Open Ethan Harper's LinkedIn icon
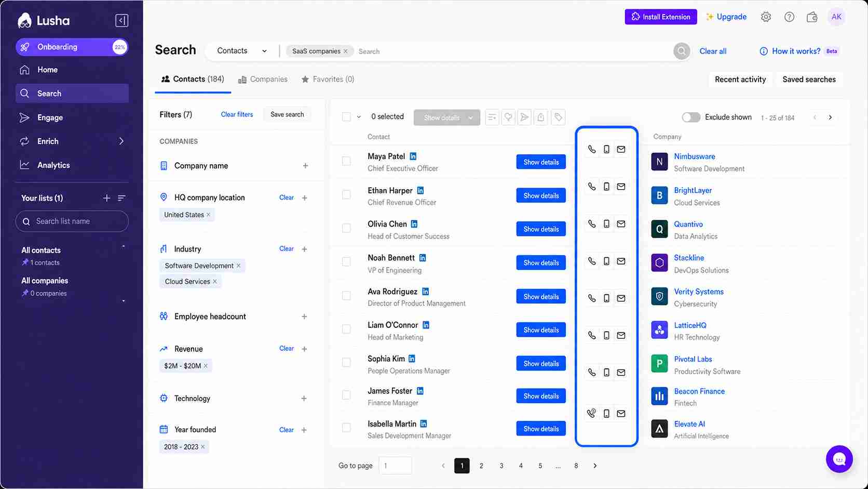The image size is (868, 489). pyautogui.click(x=421, y=190)
